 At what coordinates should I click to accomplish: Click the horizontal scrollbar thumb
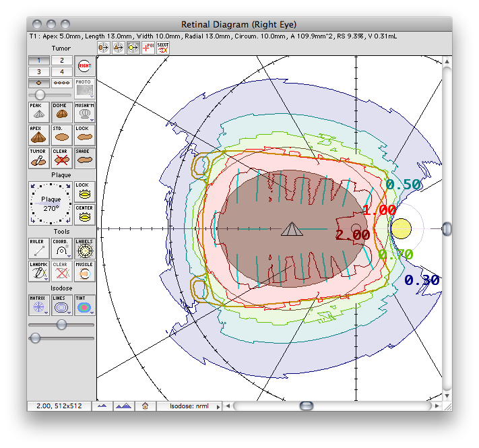307,406
